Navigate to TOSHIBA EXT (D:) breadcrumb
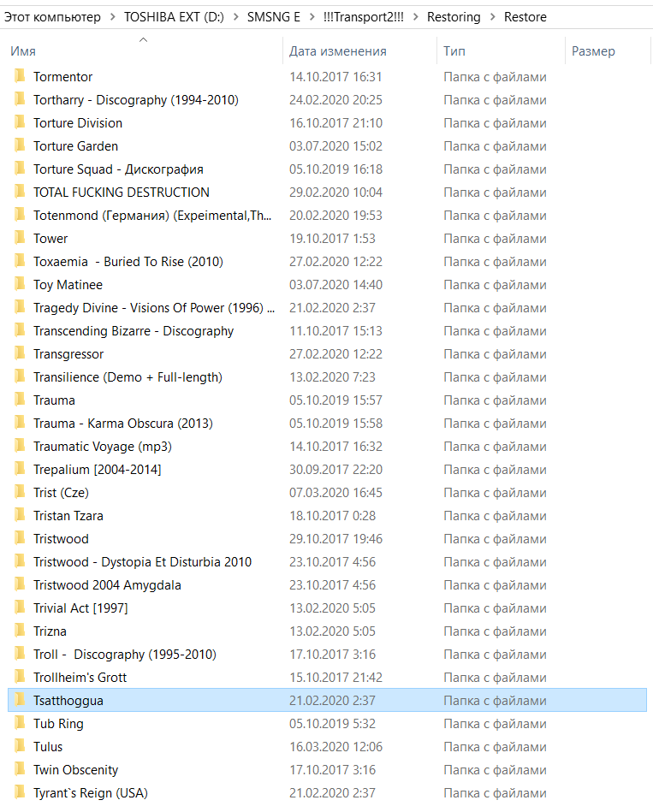This screenshot has width=653, height=812. click(174, 17)
